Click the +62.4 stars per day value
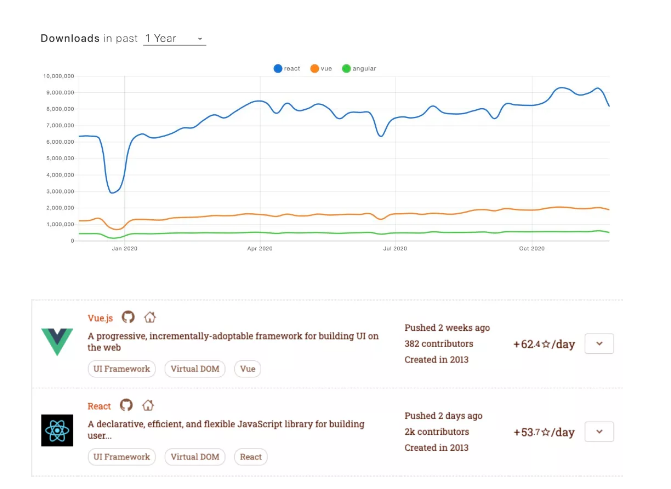 [544, 344]
